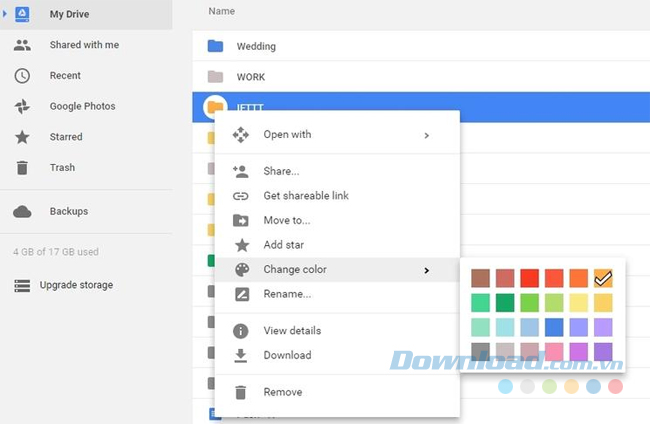Pick the checked orange-yellow swatch
The image size is (650, 424).
click(603, 278)
